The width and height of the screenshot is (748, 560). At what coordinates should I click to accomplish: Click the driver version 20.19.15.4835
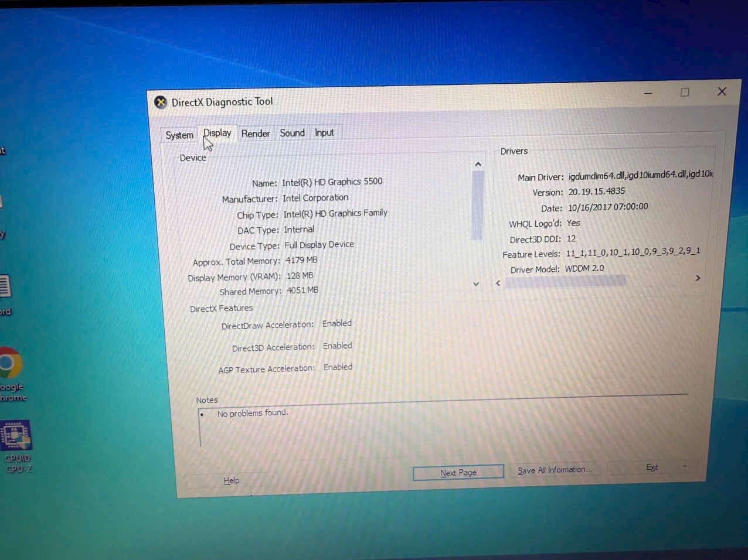pyautogui.click(x=596, y=191)
